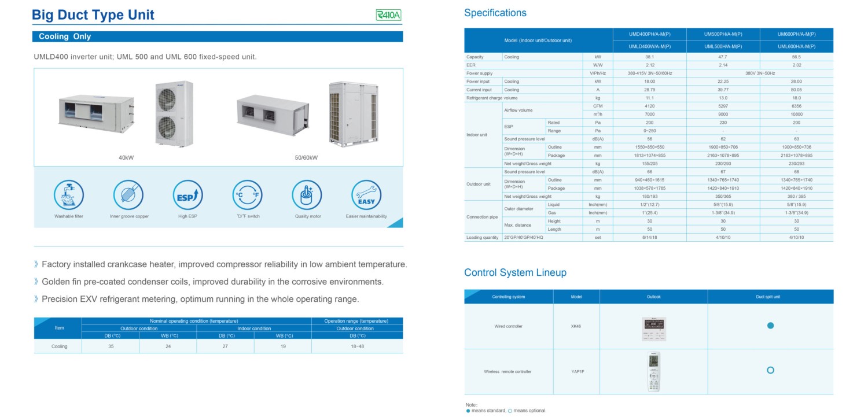Click the 47.7 capacity value

(x=723, y=57)
